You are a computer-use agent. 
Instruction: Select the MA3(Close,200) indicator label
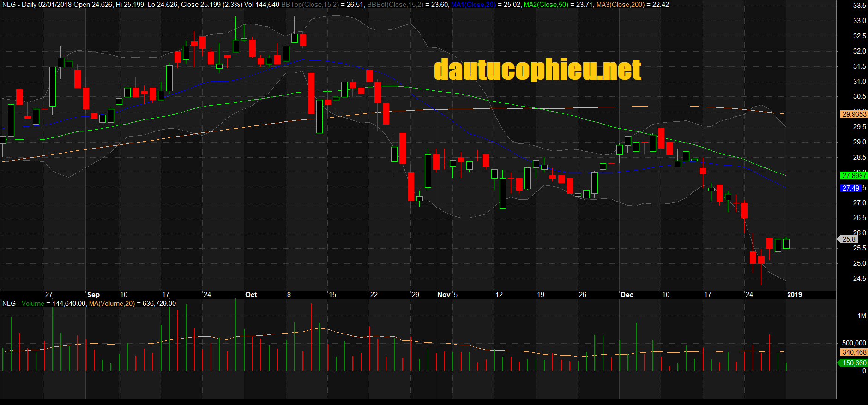620,5
